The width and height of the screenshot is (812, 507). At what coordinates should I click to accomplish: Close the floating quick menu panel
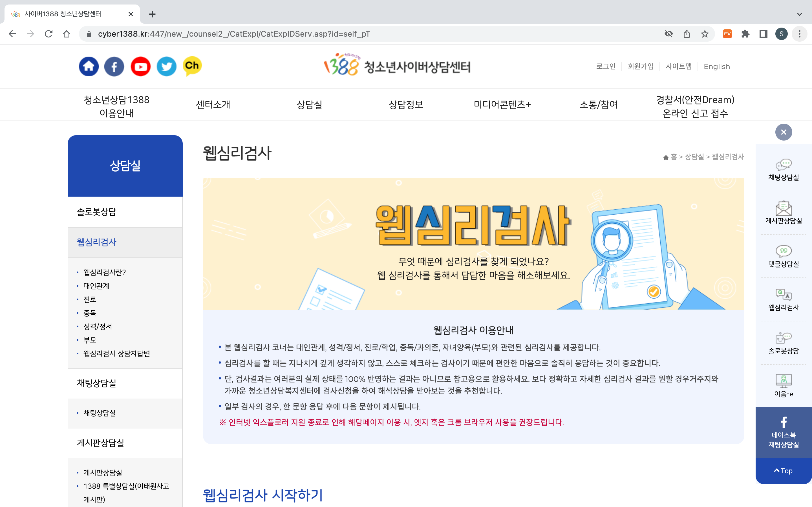pos(784,132)
